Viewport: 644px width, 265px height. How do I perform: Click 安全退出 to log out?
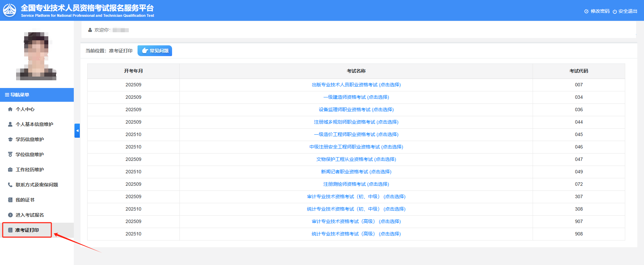coord(625,11)
